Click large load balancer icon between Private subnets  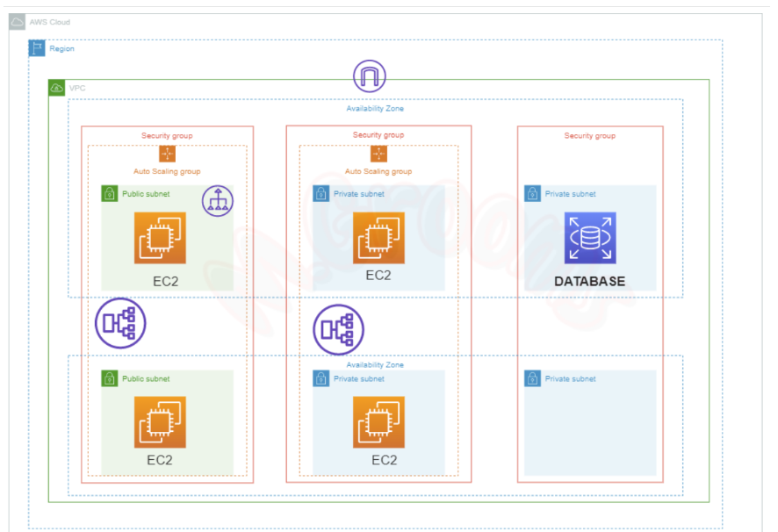pyautogui.click(x=339, y=329)
